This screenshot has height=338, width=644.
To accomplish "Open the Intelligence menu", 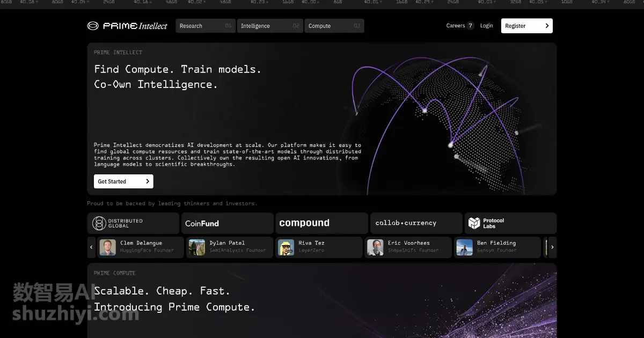I will point(269,26).
